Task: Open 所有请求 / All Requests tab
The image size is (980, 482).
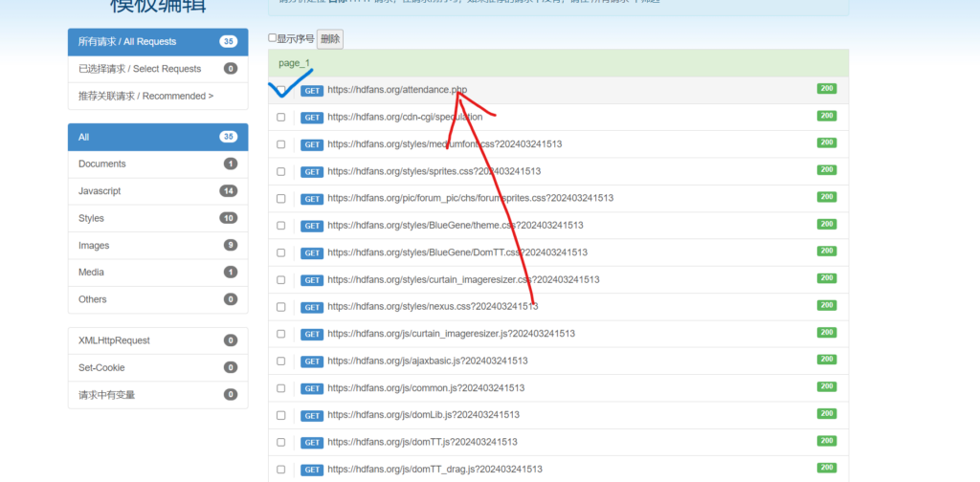Action: coord(158,42)
